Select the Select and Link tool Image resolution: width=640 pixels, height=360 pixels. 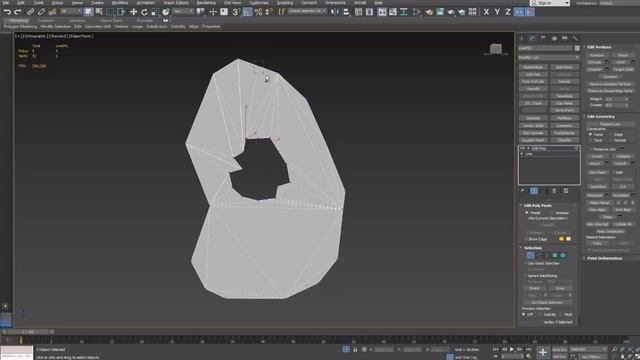(31, 12)
